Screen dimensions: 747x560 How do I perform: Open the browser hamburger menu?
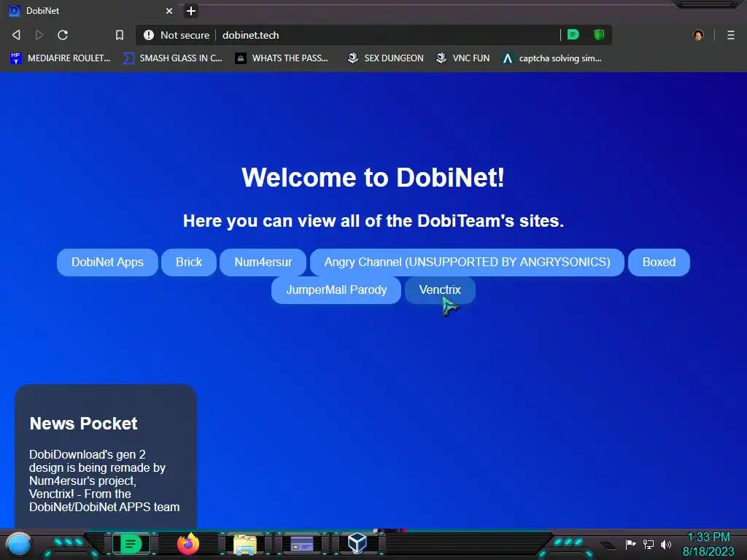point(731,35)
